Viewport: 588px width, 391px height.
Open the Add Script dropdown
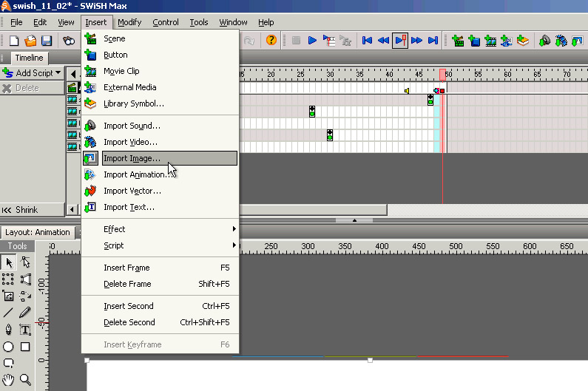tap(32, 73)
